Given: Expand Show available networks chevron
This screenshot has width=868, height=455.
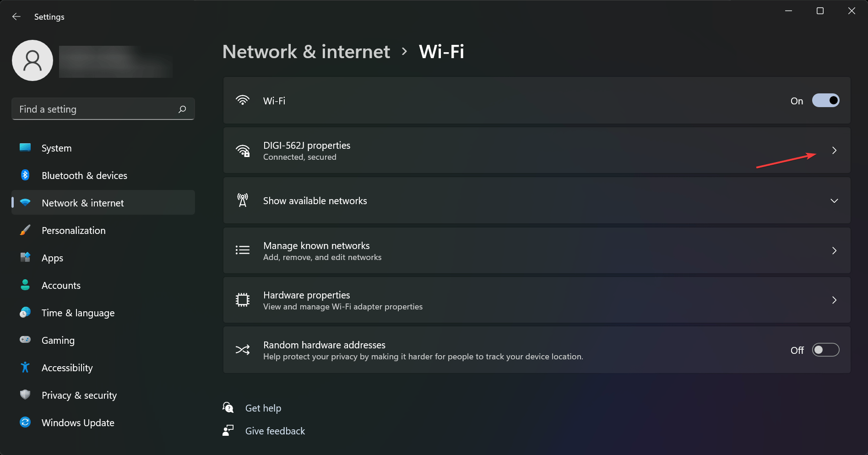Looking at the screenshot, I should (x=834, y=201).
